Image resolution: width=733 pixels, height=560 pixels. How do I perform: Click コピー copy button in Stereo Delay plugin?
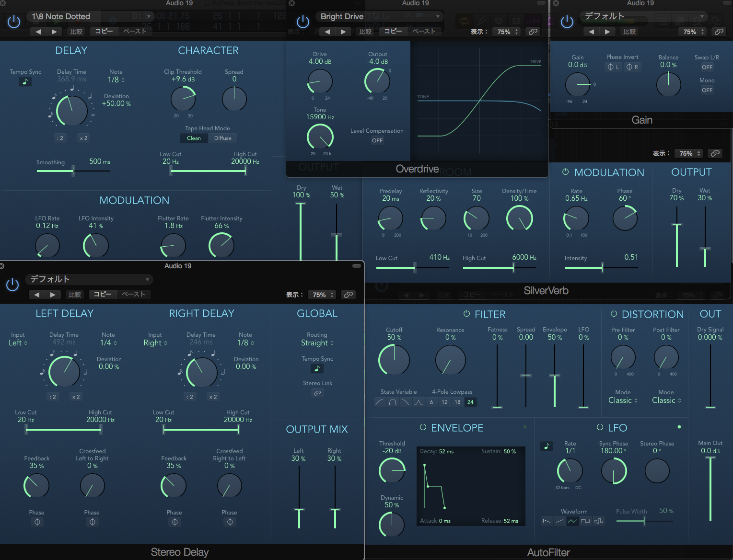pyautogui.click(x=103, y=295)
